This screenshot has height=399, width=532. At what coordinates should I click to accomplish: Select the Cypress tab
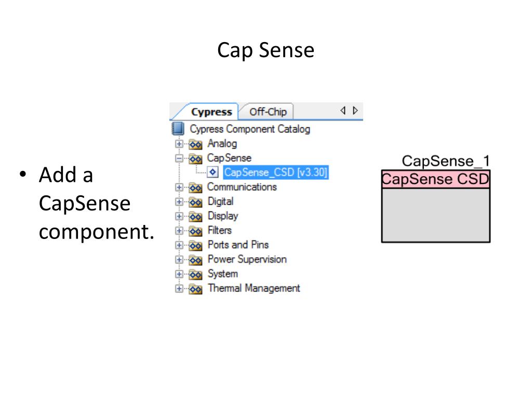(x=211, y=112)
